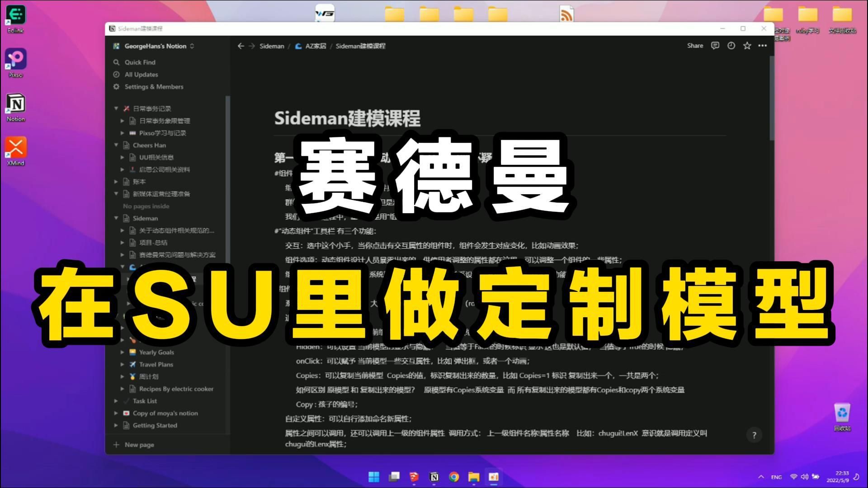Open Quick Find in the sidebar
868x488 pixels.
click(140, 62)
